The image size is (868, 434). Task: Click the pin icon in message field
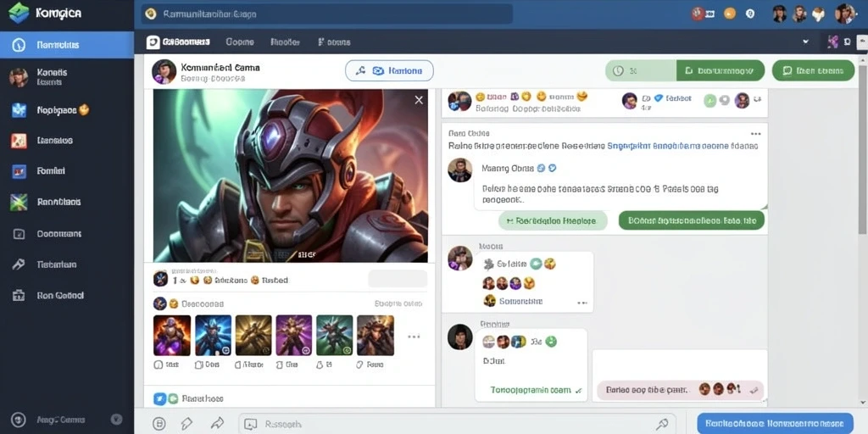[662, 424]
